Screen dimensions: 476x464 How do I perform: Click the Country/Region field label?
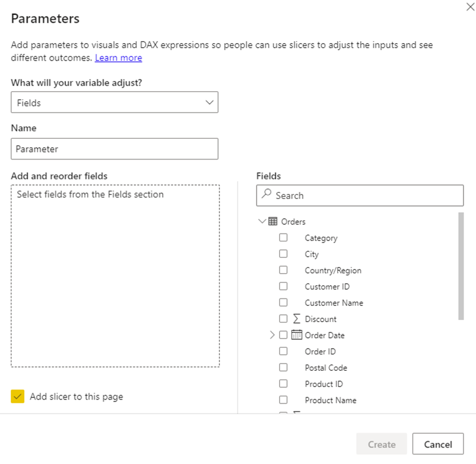point(333,270)
